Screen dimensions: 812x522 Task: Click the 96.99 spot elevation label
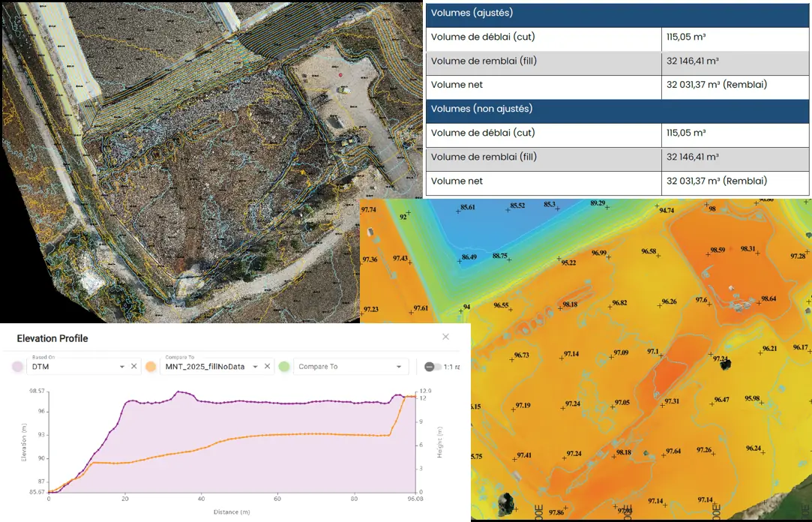(x=598, y=253)
